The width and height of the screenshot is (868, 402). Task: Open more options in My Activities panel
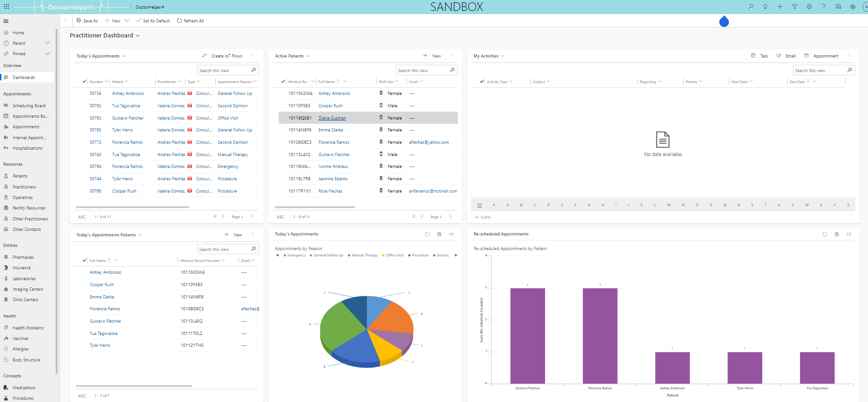coord(849,56)
